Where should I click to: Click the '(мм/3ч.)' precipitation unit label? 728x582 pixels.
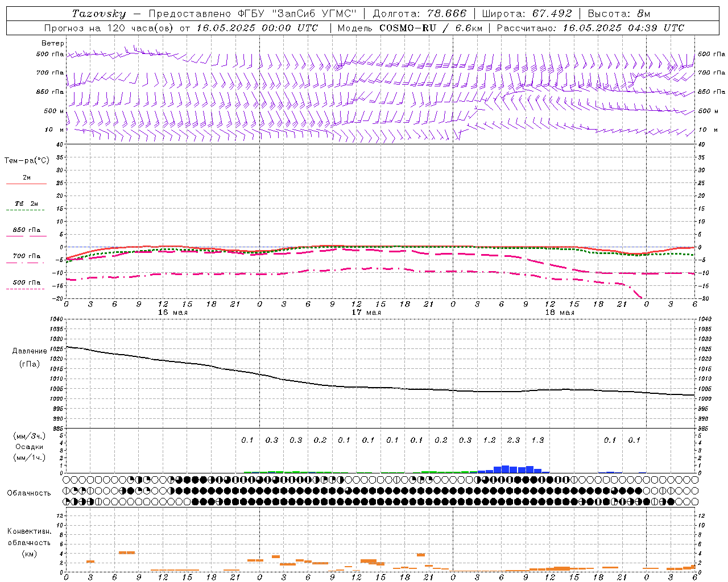coord(30,436)
